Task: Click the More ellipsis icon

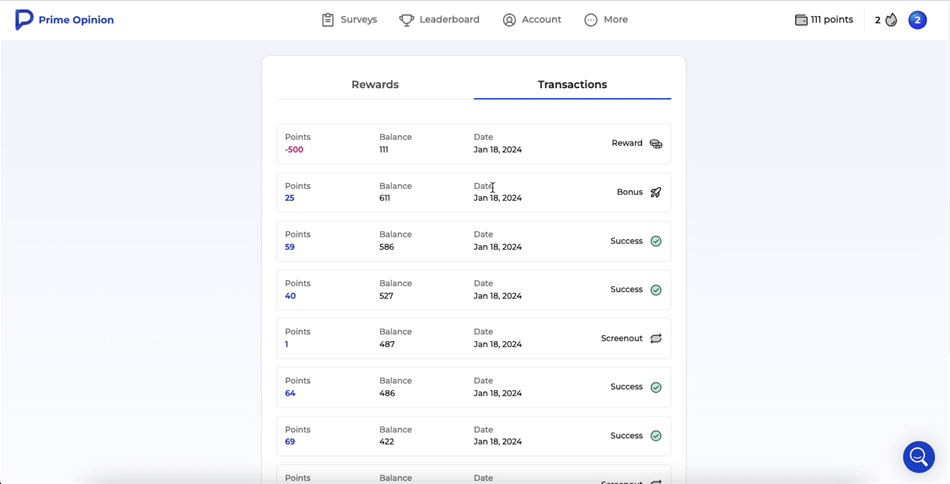Action: pos(591,20)
